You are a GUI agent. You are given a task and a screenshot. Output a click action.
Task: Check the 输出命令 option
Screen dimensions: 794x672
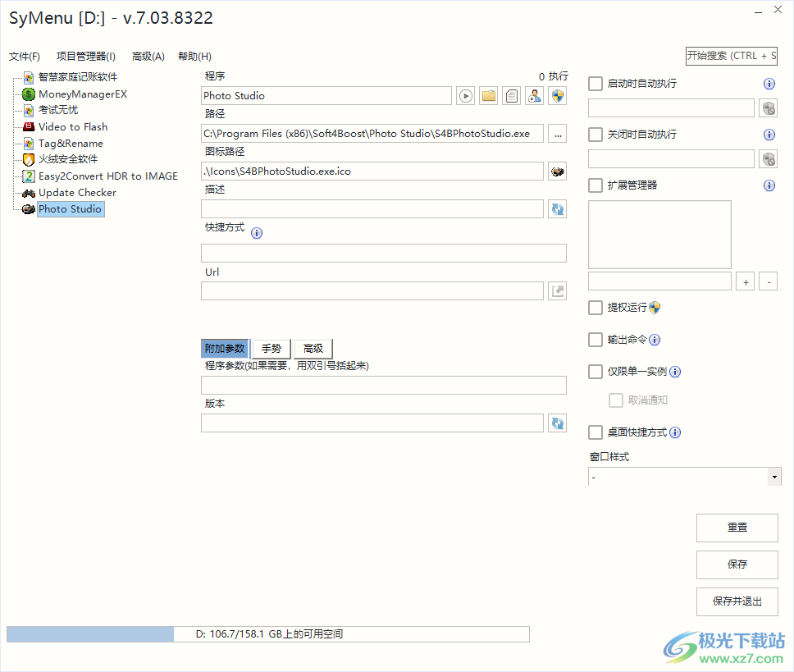[x=595, y=340]
